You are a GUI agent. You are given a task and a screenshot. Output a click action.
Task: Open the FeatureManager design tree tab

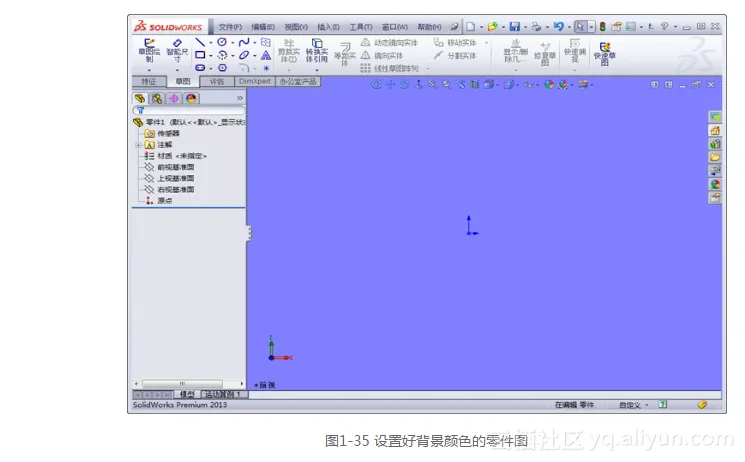[x=140, y=98]
